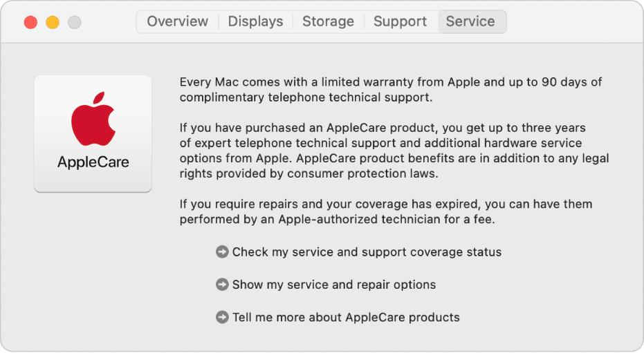The image size is (644, 353).
Task: Open Tell me more about AppleCare products
Action: pos(346,318)
